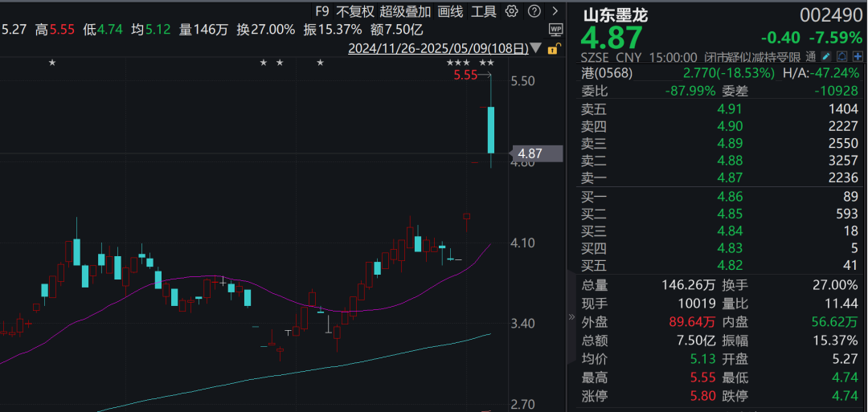
Task: Select the 卖一 ask price 4.87
Action: coord(729,177)
